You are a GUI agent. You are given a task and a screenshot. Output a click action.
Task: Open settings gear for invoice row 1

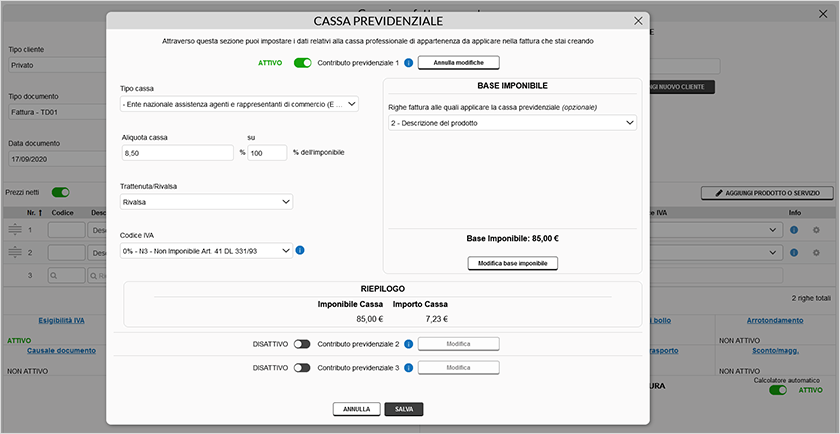click(816, 230)
